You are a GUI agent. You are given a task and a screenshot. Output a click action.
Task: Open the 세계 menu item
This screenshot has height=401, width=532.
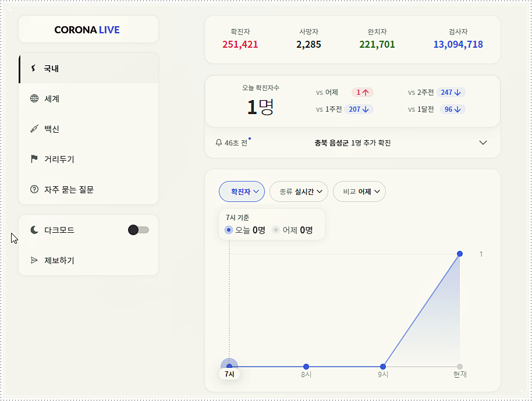click(88, 98)
